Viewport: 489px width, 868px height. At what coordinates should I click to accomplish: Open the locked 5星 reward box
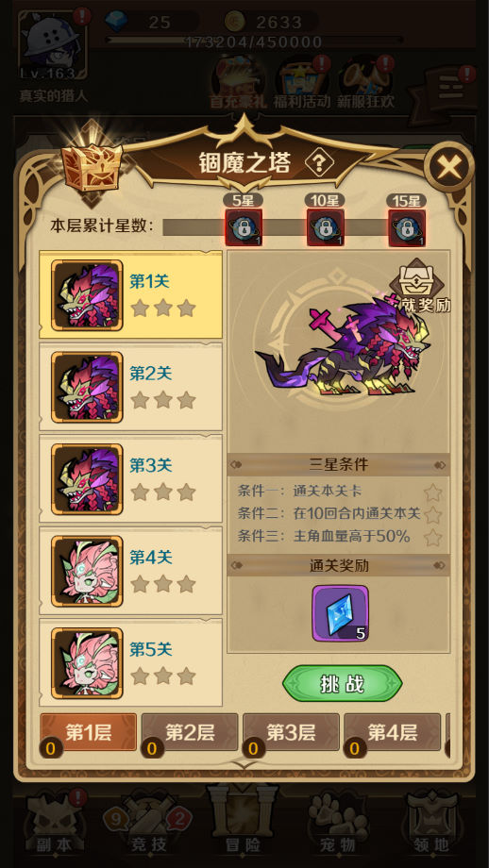[x=244, y=227]
